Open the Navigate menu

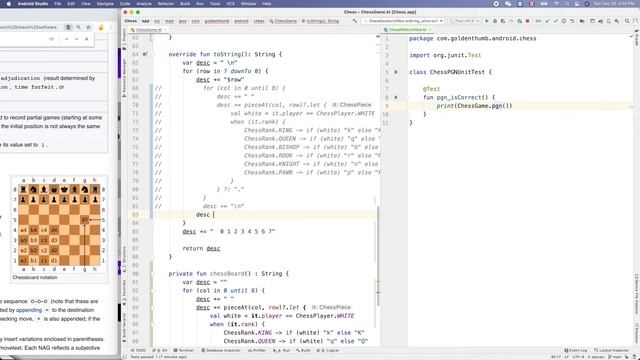click(x=105, y=4)
